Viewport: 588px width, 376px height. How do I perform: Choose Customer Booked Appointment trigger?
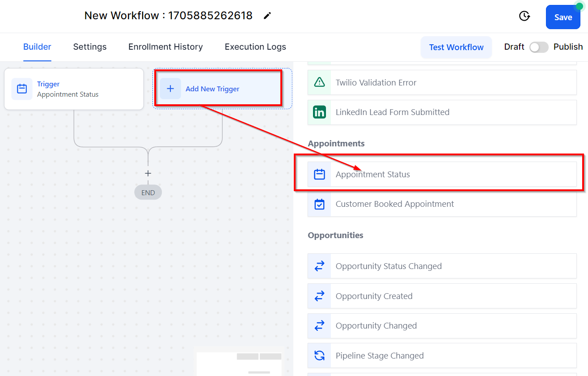(442, 204)
